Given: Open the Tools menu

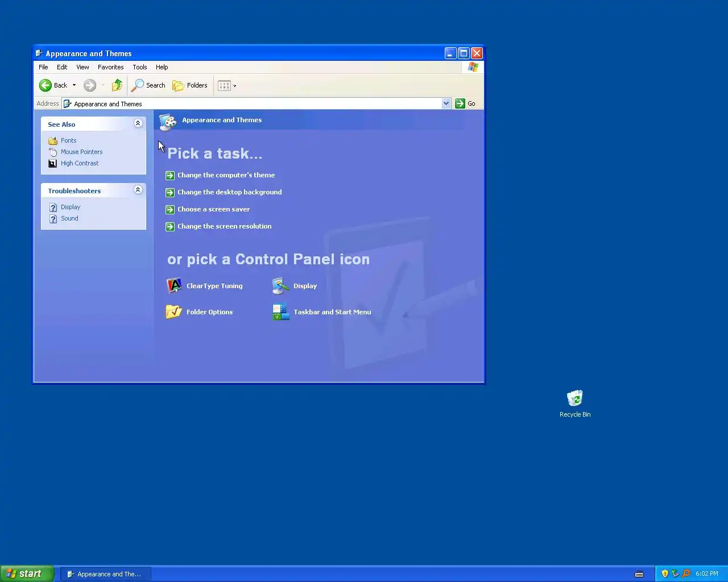Looking at the screenshot, I should pyautogui.click(x=140, y=67).
